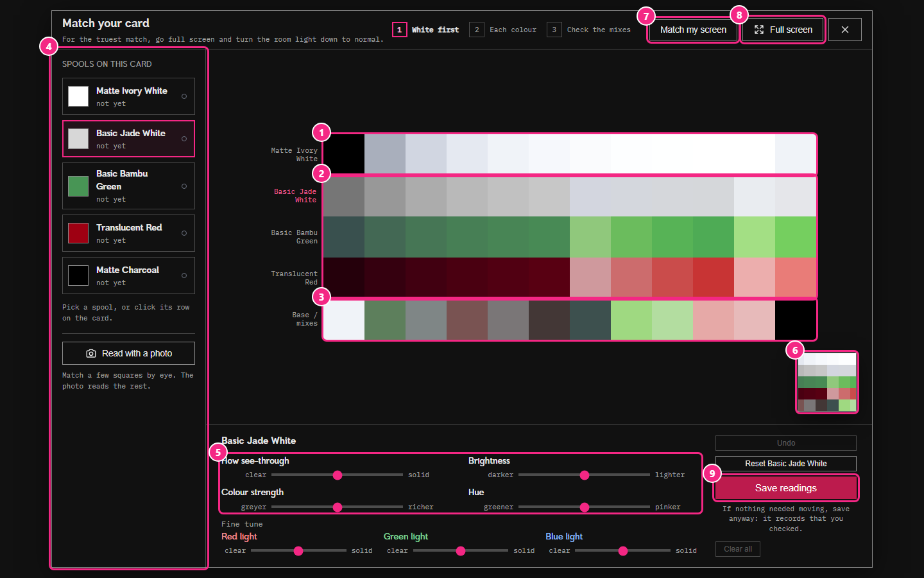This screenshot has height=578, width=924.
Task: Select the Translucent Red spool
Action: pos(128,233)
